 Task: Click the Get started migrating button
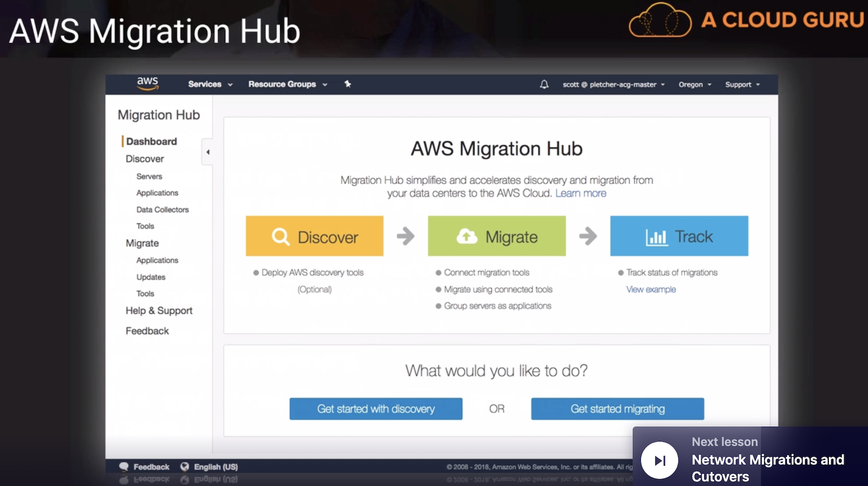coord(617,409)
